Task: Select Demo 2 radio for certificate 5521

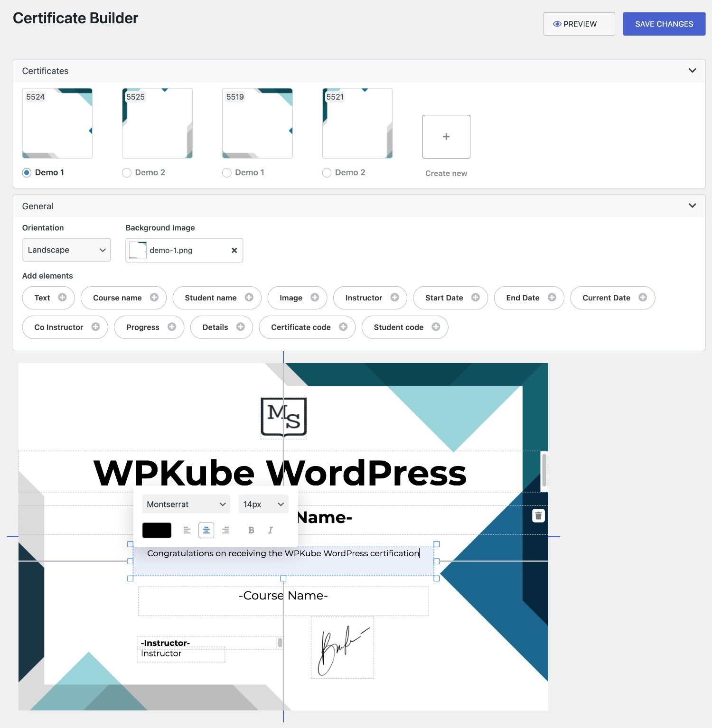Action: point(327,173)
